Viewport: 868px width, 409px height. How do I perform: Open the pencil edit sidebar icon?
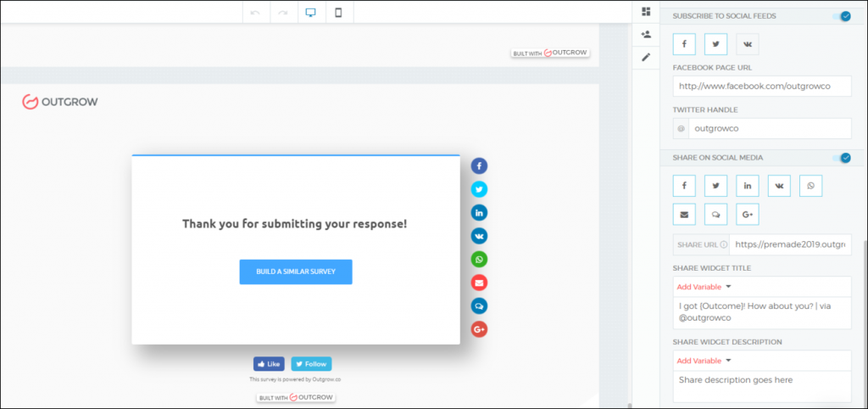[646, 57]
